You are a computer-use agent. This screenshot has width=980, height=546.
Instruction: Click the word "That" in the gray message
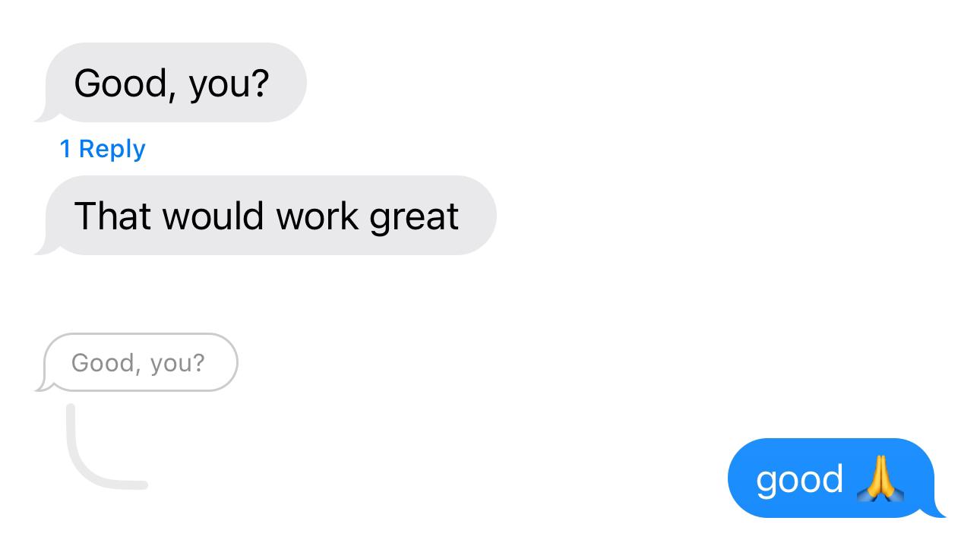[112, 216]
